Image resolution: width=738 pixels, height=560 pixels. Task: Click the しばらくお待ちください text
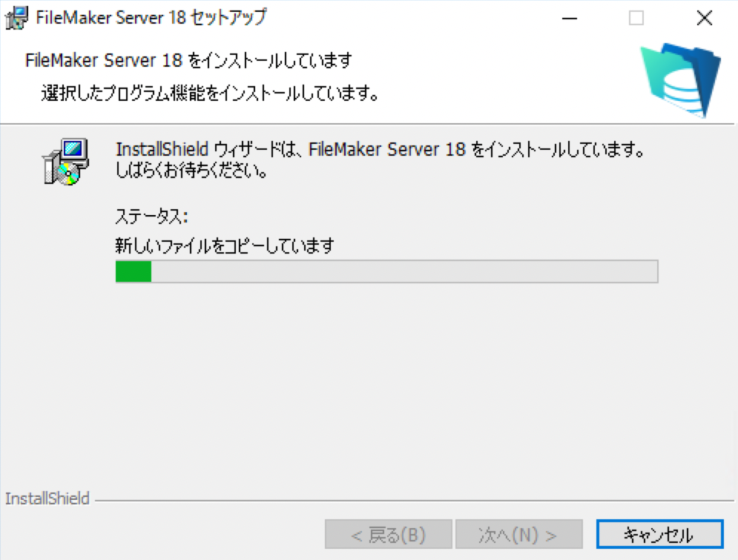191,170
